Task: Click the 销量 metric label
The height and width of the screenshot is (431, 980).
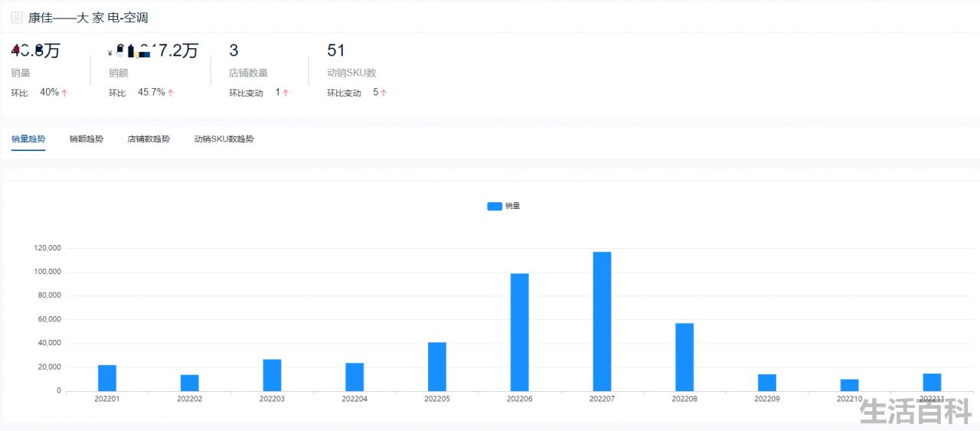Action: tap(21, 73)
